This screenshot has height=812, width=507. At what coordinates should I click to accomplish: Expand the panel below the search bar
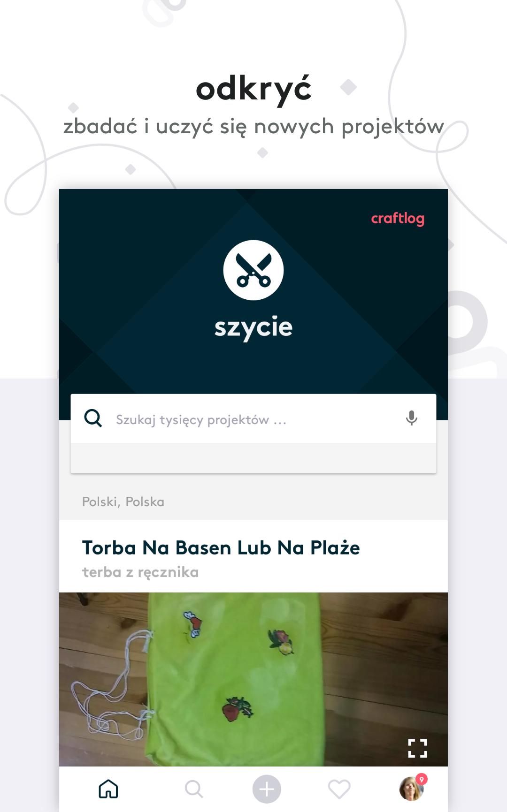pyautogui.click(x=253, y=458)
